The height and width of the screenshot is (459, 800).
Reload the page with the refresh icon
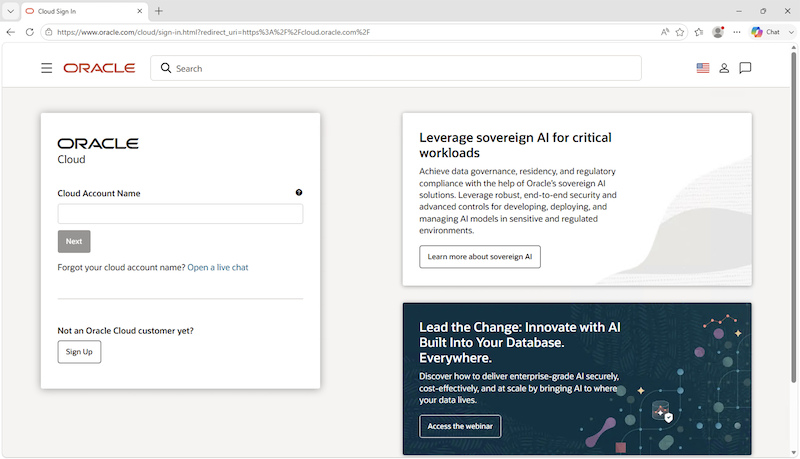[x=30, y=32]
